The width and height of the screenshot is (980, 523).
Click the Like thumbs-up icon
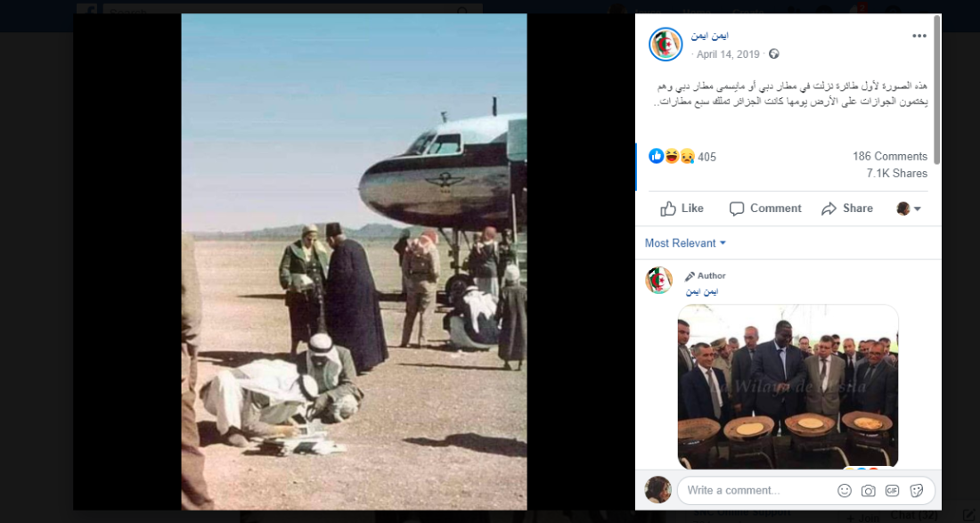coord(668,208)
